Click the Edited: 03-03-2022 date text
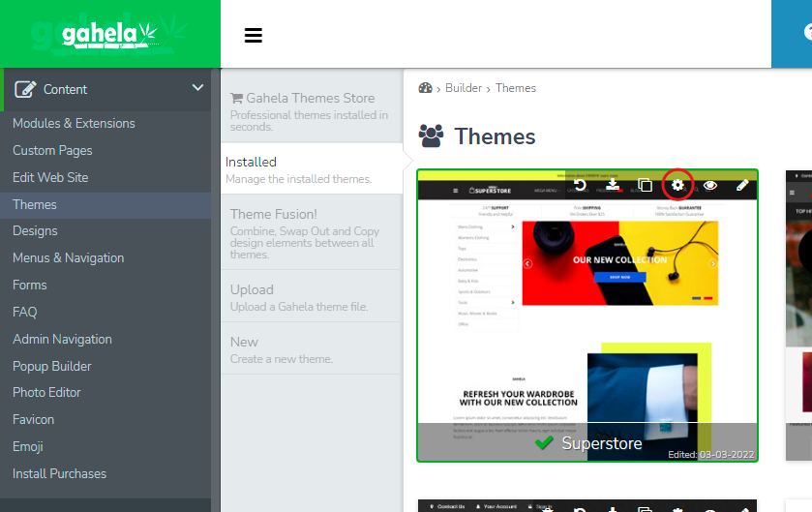Viewport: 812px width, 512px height. [710, 455]
